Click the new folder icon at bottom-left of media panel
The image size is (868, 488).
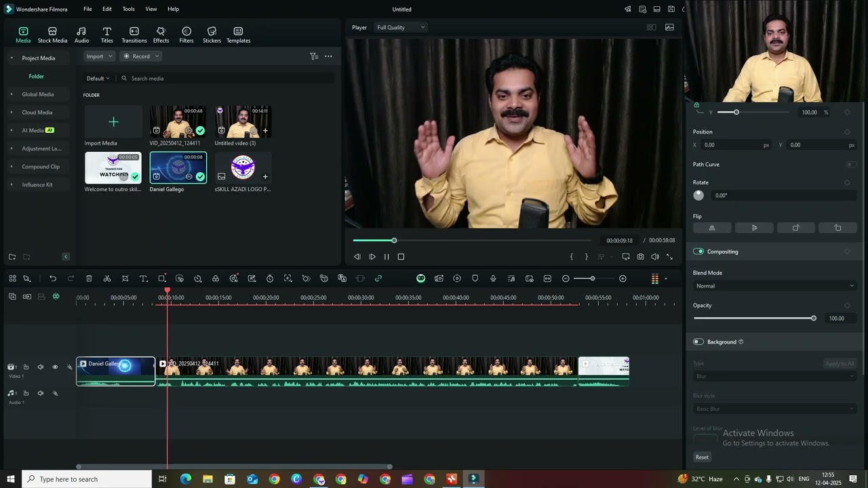pos(12,257)
